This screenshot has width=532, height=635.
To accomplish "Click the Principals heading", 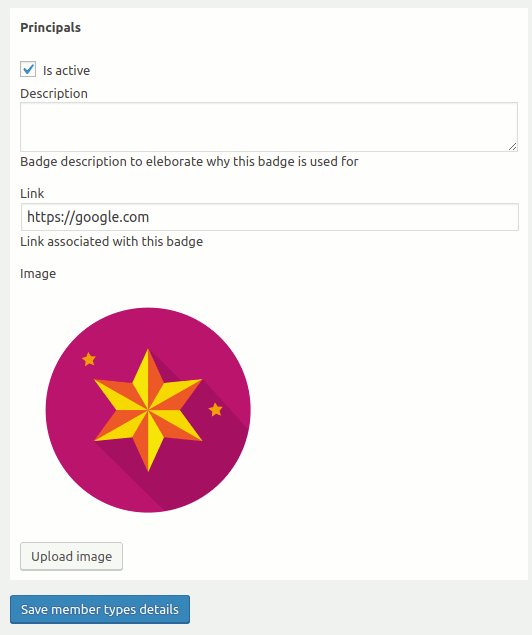I will [51, 28].
